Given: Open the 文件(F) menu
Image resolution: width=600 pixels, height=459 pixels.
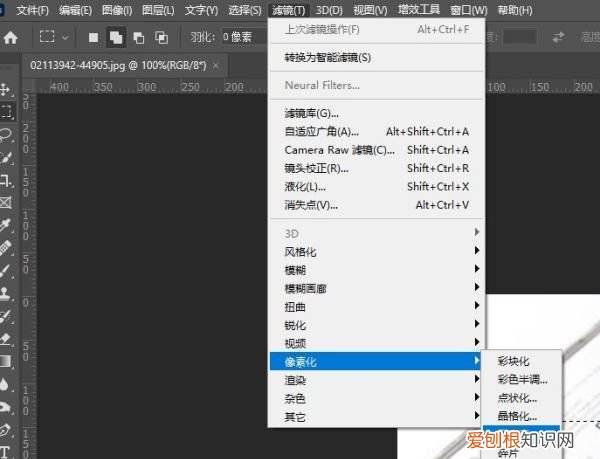Looking at the screenshot, I should pos(33,10).
